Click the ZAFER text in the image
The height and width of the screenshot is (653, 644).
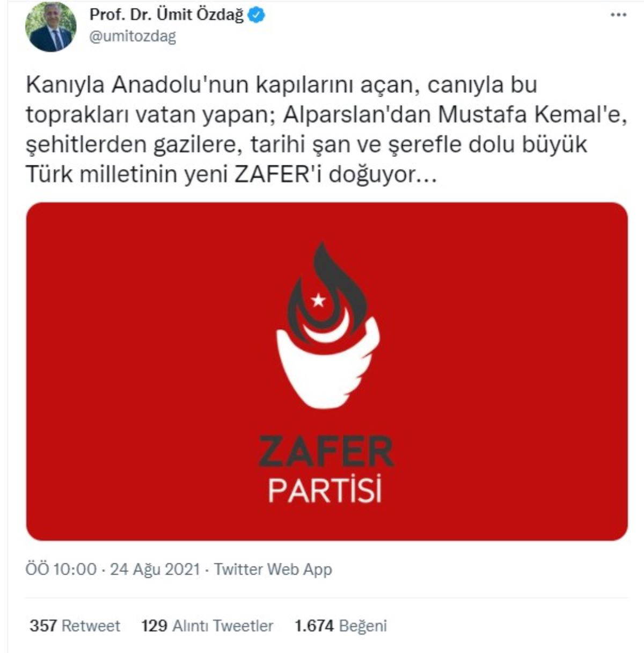[326, 452]
